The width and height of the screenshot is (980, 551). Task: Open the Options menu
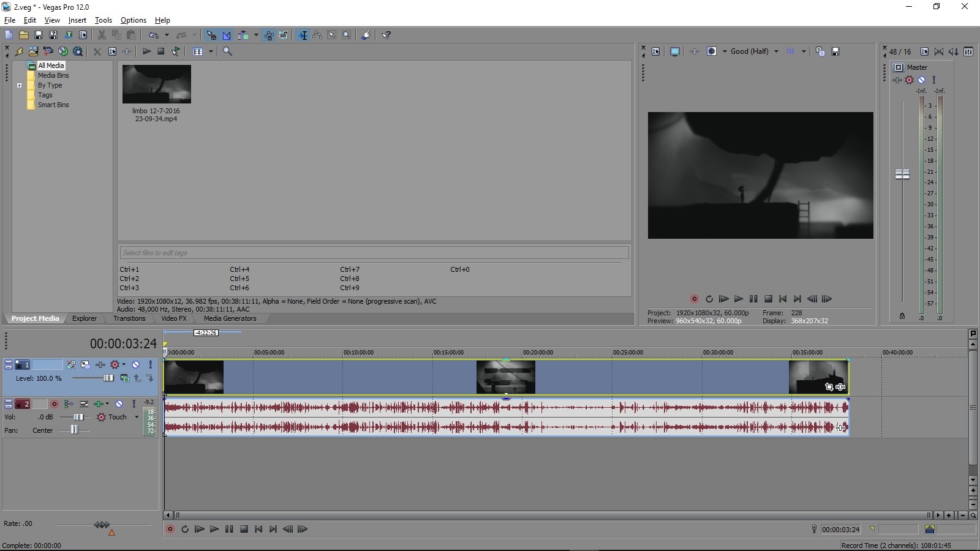(x=134, y=20)
